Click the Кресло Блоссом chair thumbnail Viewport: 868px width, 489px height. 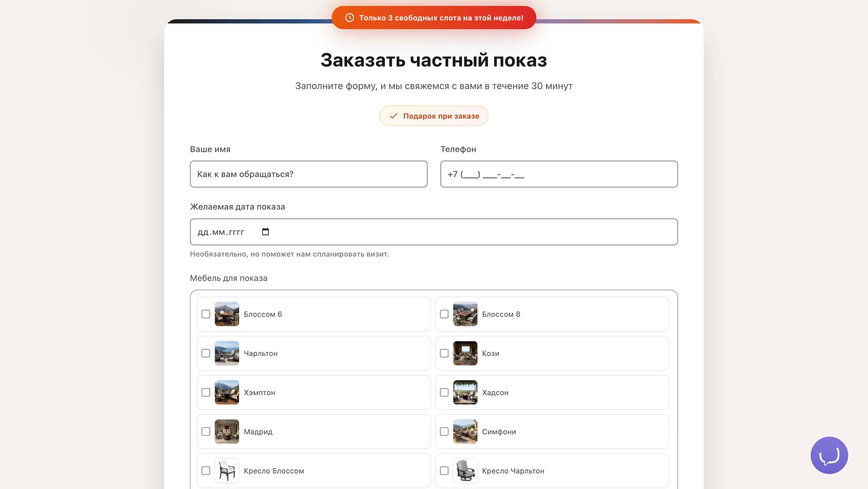pos(227,471)
